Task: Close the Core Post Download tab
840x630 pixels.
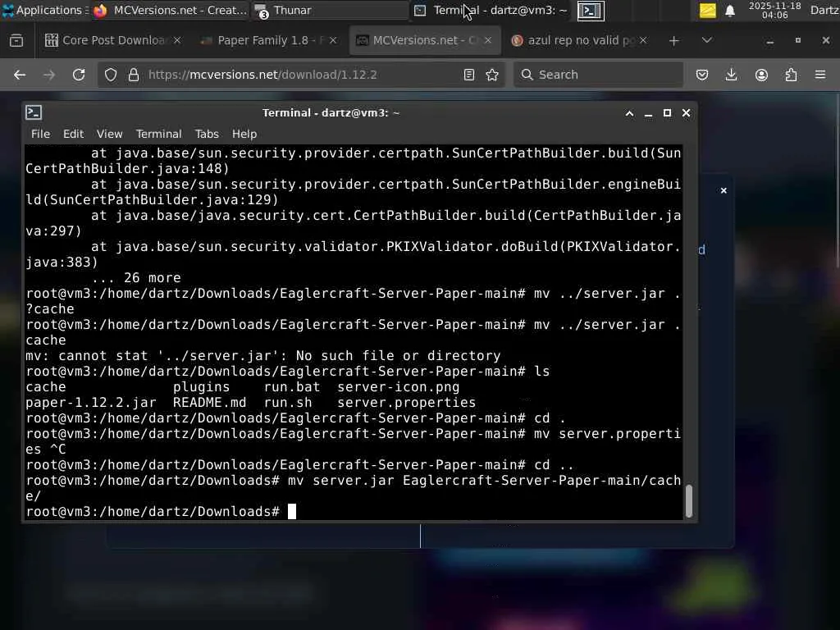Action: 177,40
